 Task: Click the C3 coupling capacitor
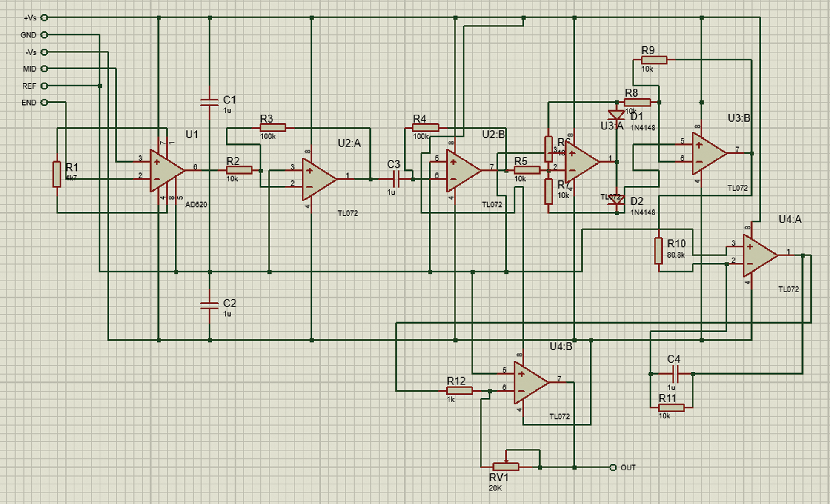coord(396,179)
